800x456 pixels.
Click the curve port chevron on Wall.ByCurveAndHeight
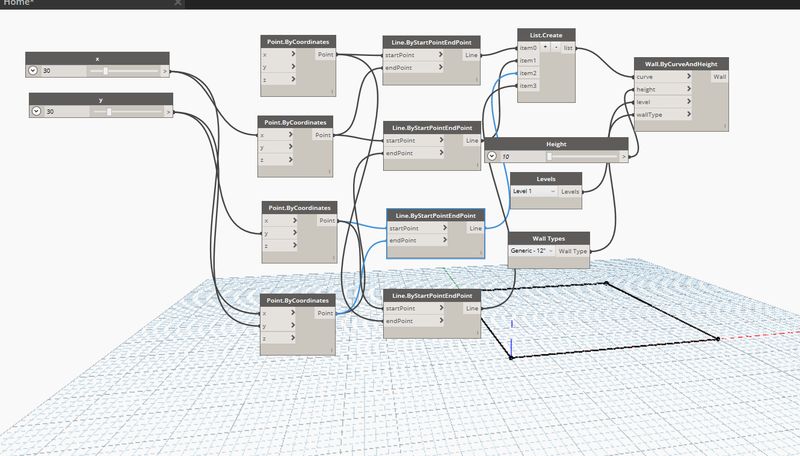click(688, 76)
